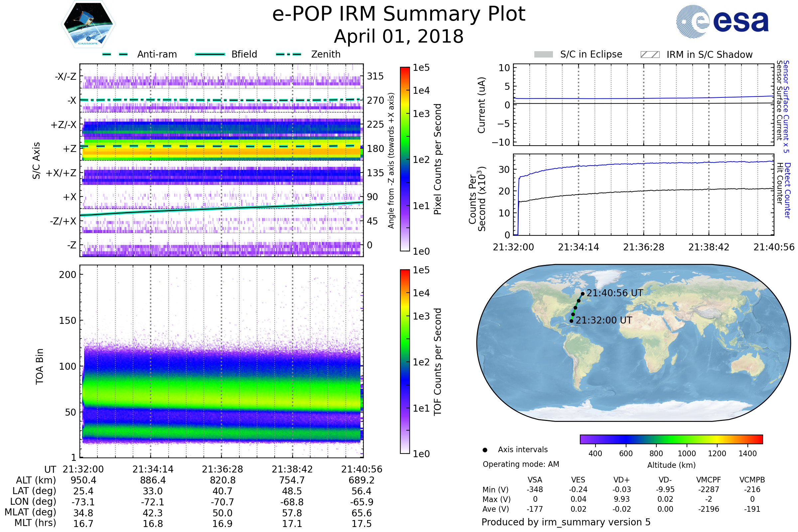
Task: Click the ESA logo
Action: [x=722, y=22]
